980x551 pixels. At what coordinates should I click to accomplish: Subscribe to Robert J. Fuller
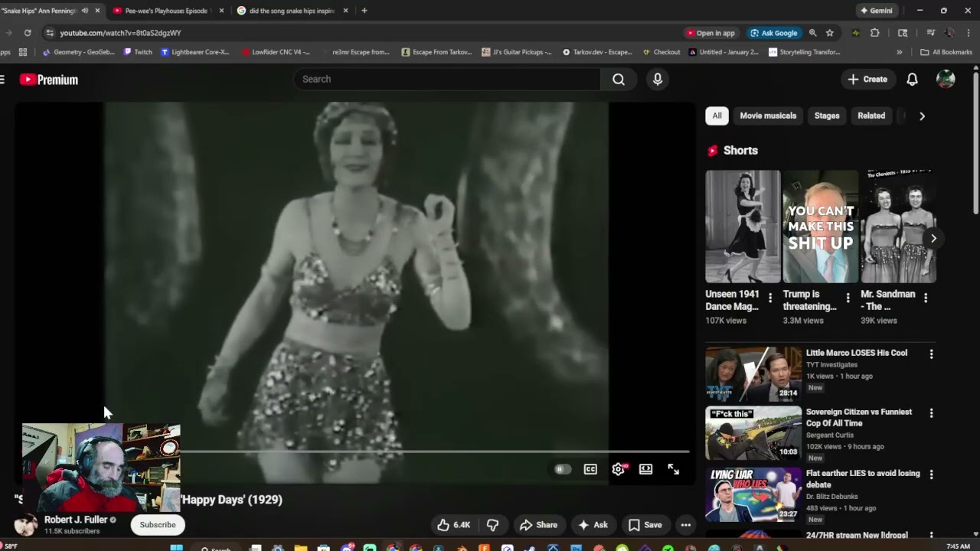[158, 525]
